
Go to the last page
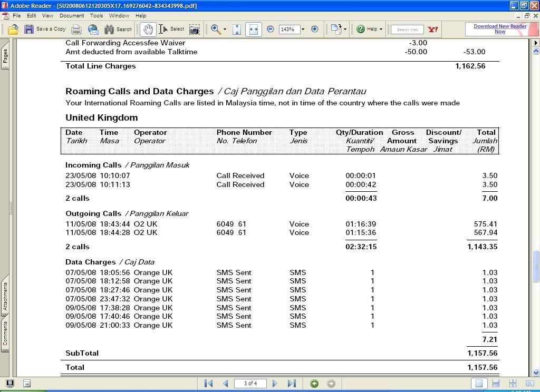coord(292,384)
